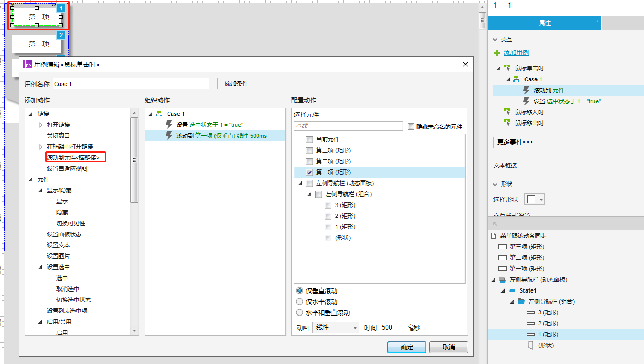Click the page icon for 菜单跟滚动条同步
The image size is (644, 364).
click(494, 236)
